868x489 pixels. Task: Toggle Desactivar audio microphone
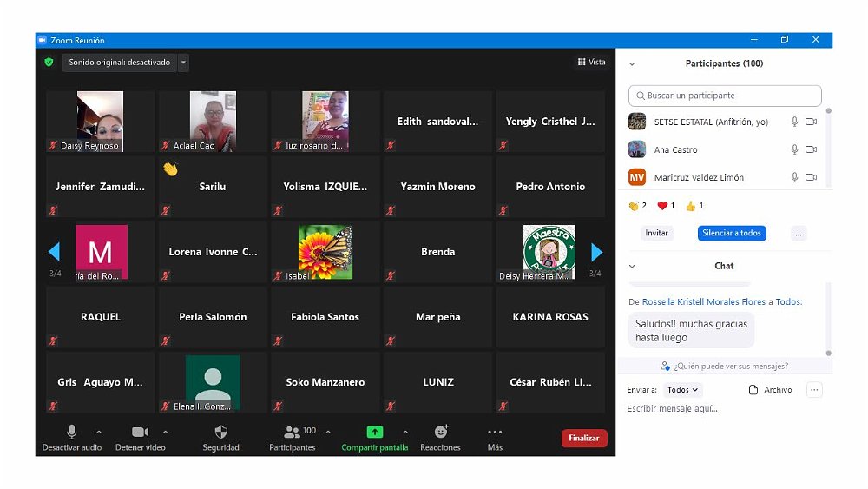(x=71, y=432)
